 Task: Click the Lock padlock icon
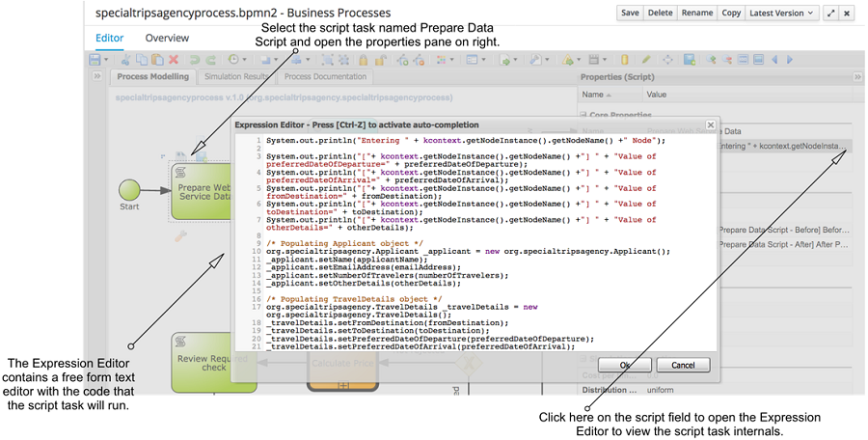364,60
